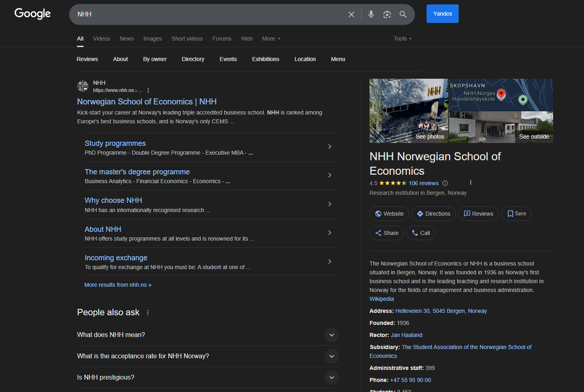Open three-dot options beside People also ask
Viewport: 584px width, 392px height.
click(148, 312)
